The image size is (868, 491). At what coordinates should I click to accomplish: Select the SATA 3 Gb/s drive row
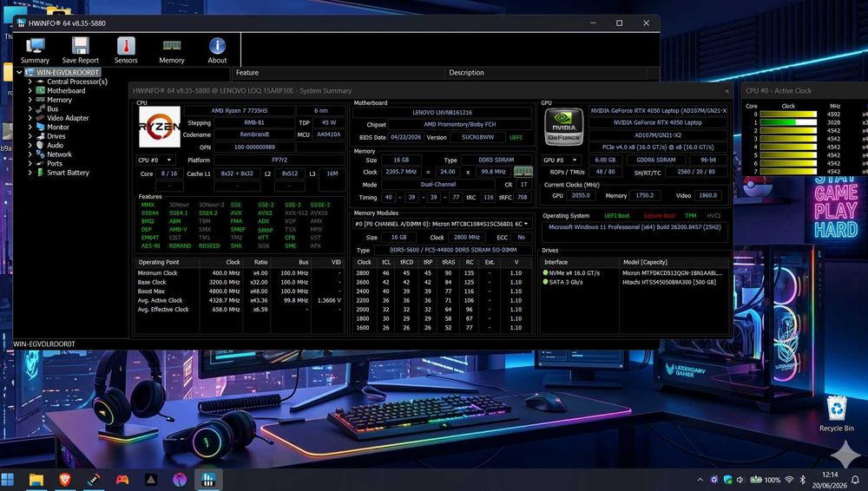click(x=635, y=282)
